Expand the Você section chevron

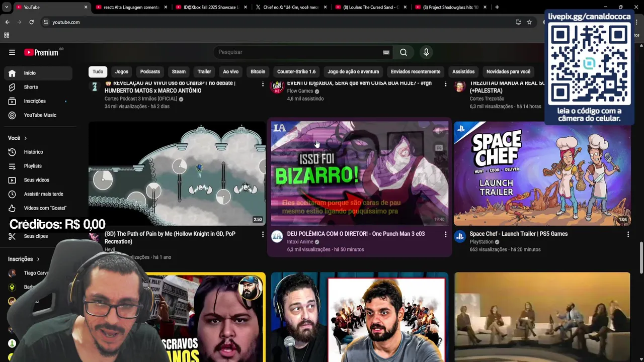pyautogui.click(x=25, y=138)
